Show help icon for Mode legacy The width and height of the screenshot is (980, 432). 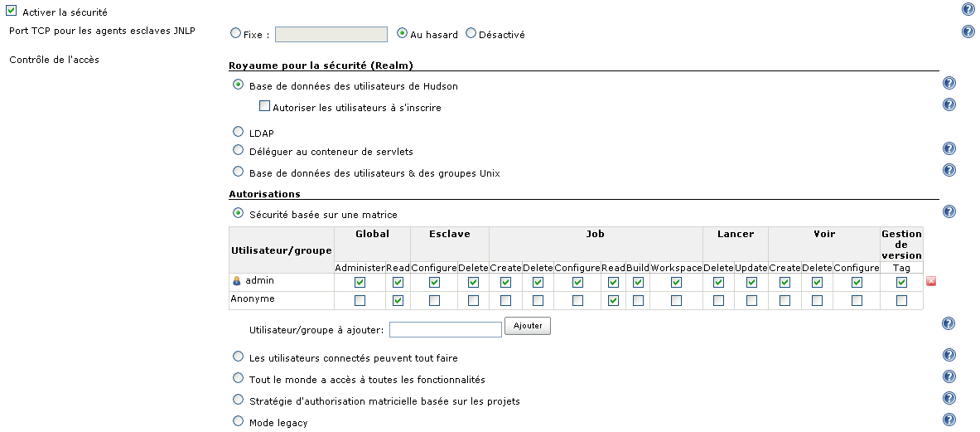(x=949, y=420)
